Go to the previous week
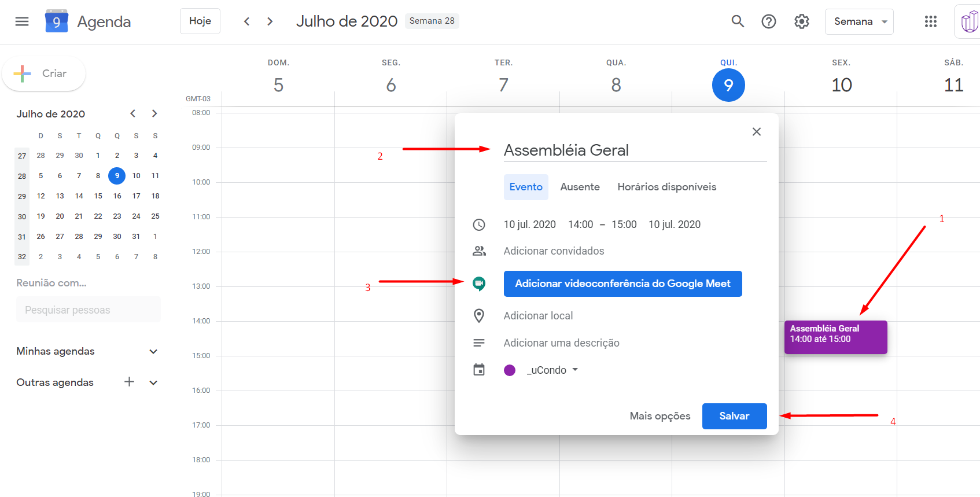 pyautogui.click(x=247, y=21)
